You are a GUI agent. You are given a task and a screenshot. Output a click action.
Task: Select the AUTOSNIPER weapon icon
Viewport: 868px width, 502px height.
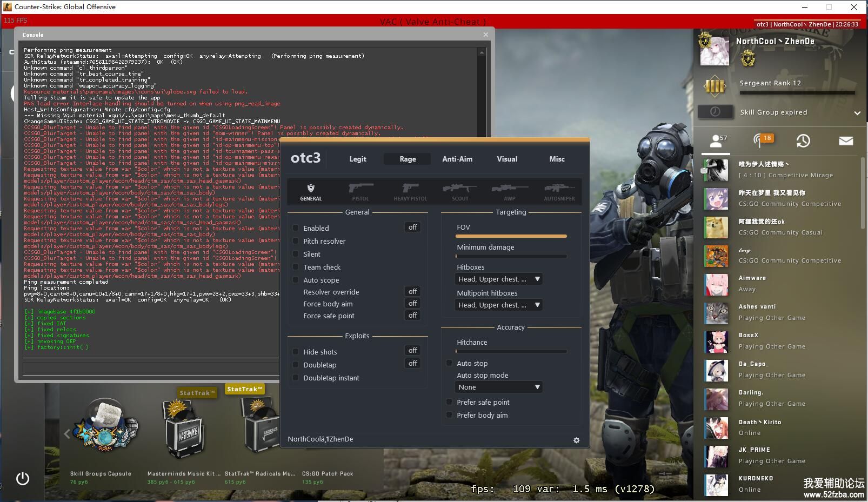tap(559, 192)
